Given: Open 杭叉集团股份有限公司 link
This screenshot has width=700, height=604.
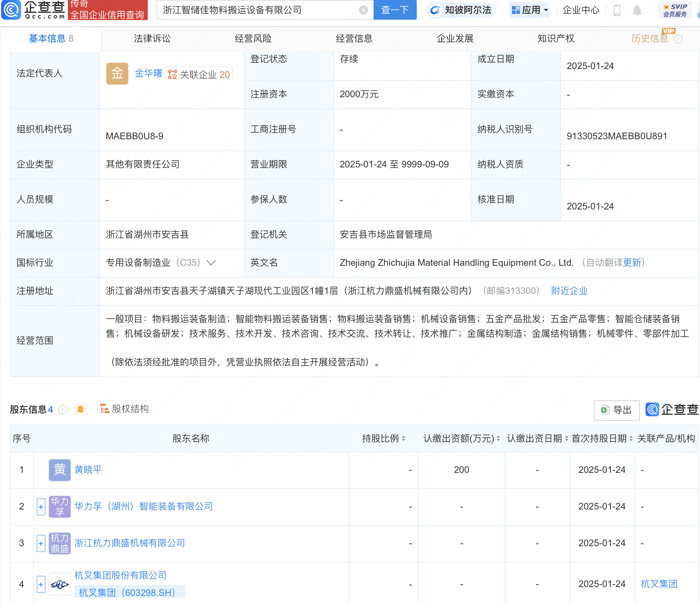Looking at the screenshot, I should pyautogui.click(x=120, y=575).
